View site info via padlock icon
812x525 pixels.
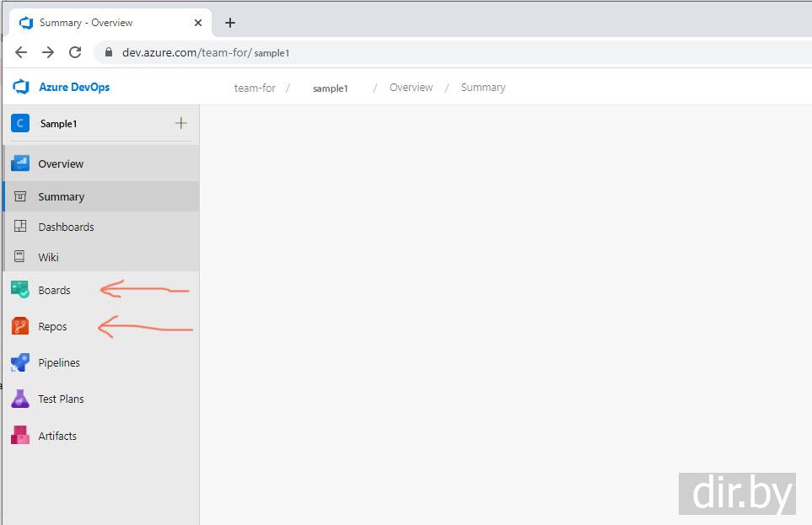click(x=109, y=52)
